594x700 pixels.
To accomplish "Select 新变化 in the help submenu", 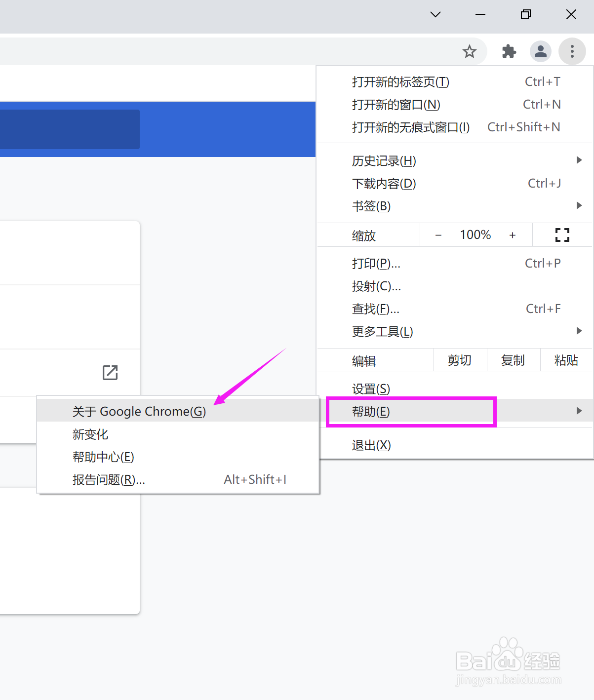I will (x=178, y=434).
